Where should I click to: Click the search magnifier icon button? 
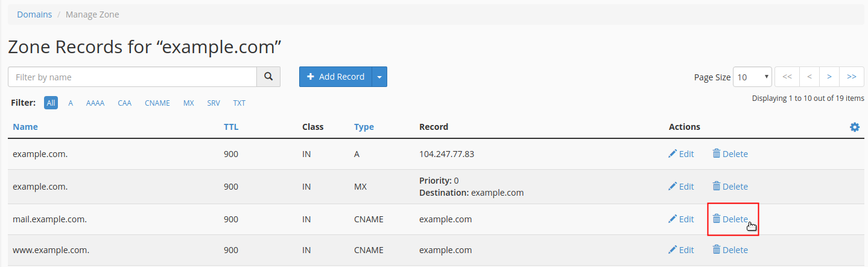[x=268, y=77]
